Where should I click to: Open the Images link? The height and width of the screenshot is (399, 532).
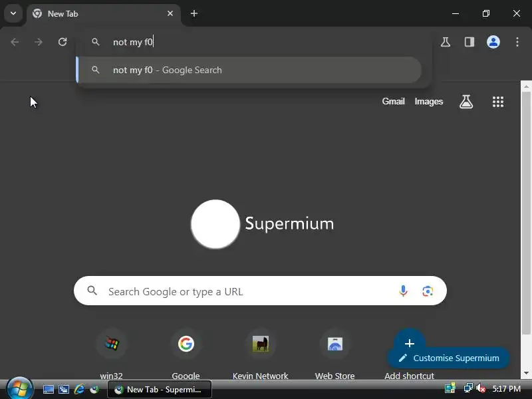click(429, 102)
